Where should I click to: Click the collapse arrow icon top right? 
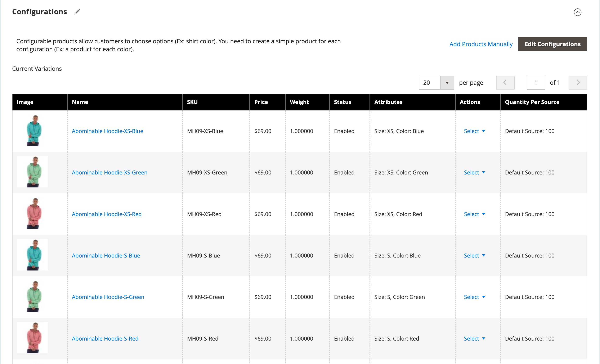pos(578,12)
